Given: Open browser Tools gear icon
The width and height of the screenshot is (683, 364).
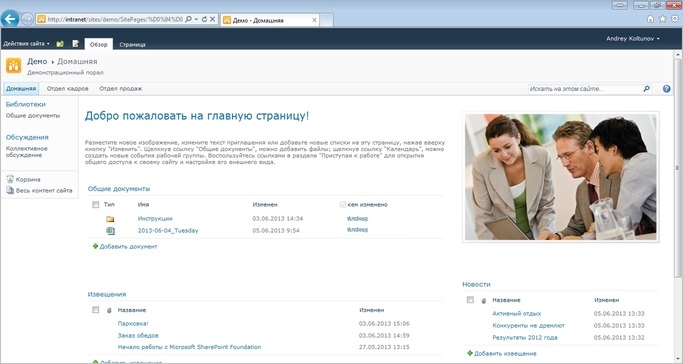Looking at the screenshot, I should [675, 19].
